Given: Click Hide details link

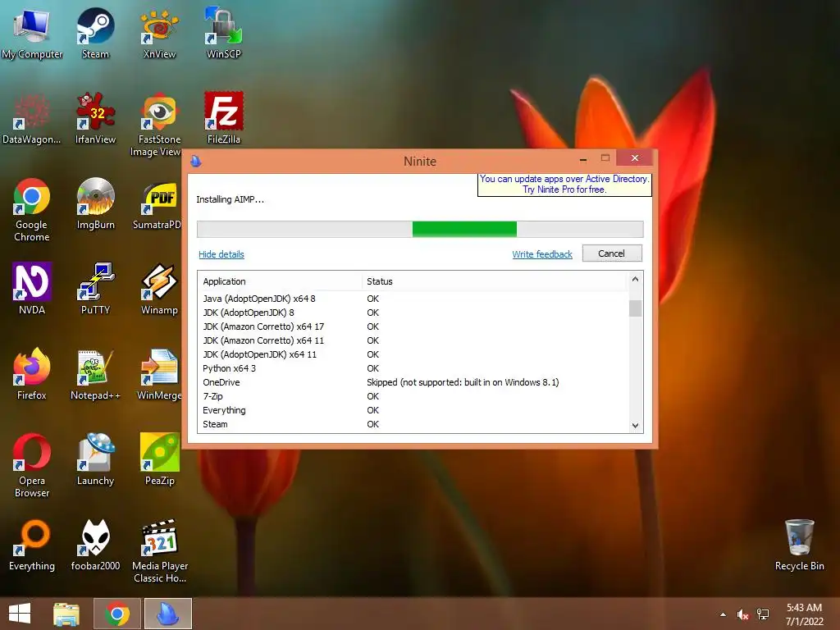Looking at the screenshot, I should click(221, 254).
